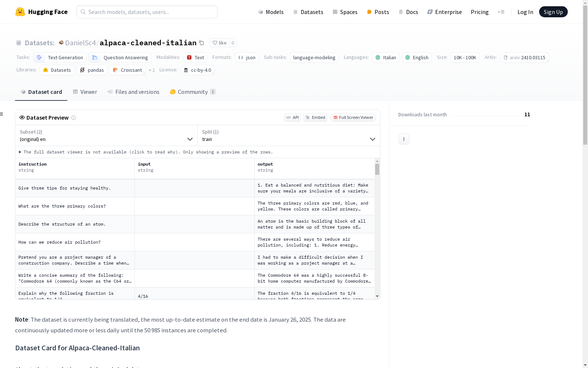Image resolution: width=588 pixels, height=368 pixels.
Task: Click the Sign Up button
Action: pos(553,12)
